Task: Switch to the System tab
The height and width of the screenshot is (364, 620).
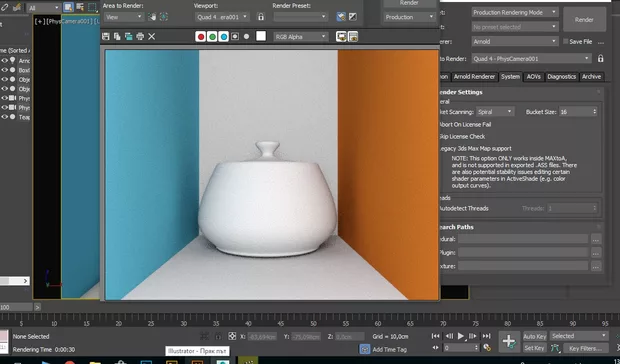Action: [510, 77]
